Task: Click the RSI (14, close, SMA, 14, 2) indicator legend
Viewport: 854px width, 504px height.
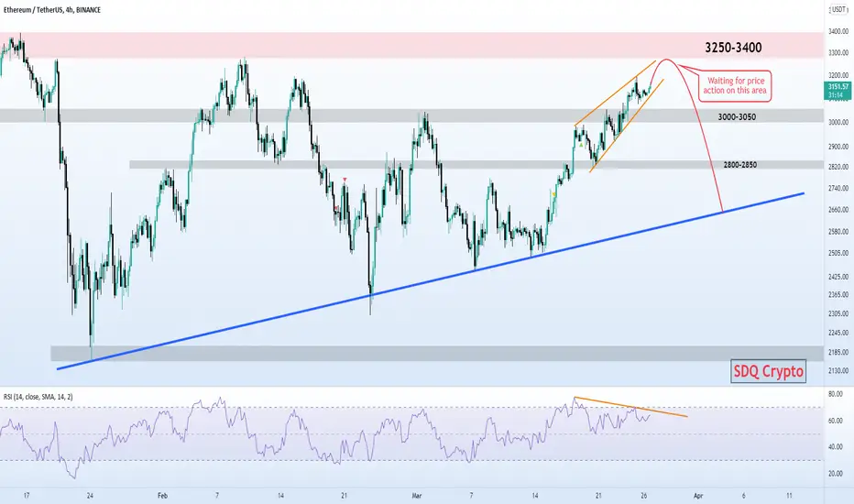Action: click(x=38, y=397)
